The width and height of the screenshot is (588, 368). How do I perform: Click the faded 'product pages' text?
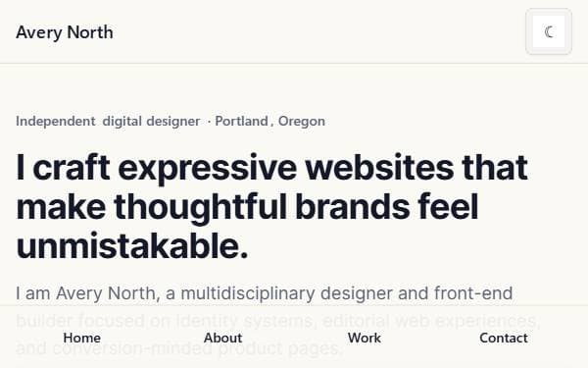pos(277,348)
